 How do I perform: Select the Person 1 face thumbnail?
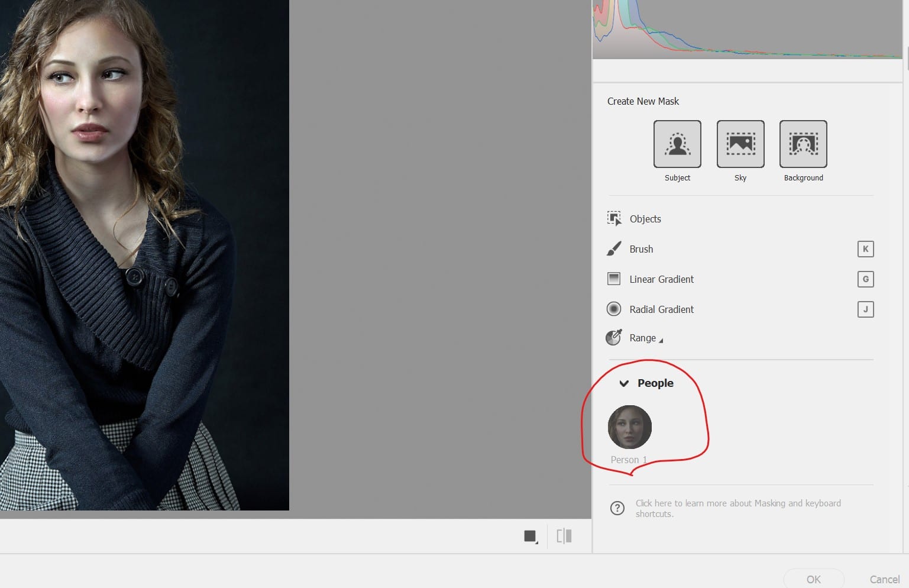[x=629, y=427]
